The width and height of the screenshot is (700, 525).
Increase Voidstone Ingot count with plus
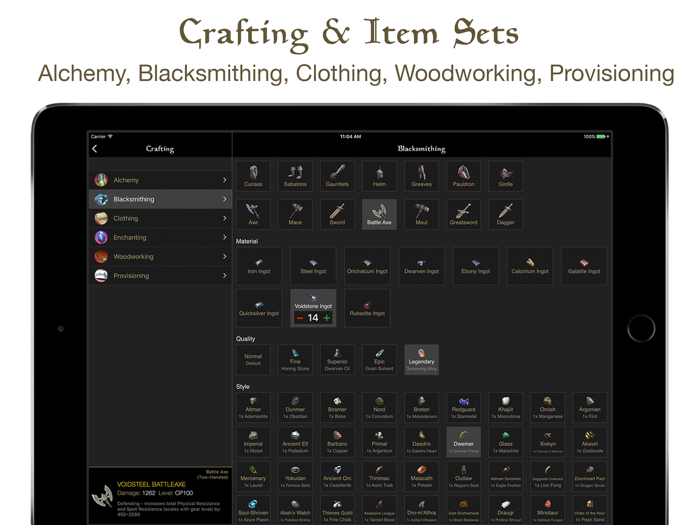(327, 318)
